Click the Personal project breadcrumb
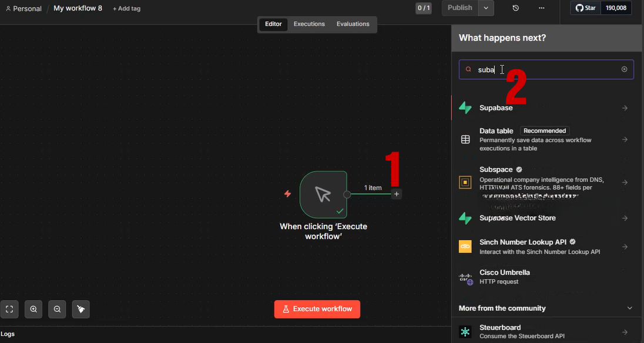The image size is (644, 343). 24,9
